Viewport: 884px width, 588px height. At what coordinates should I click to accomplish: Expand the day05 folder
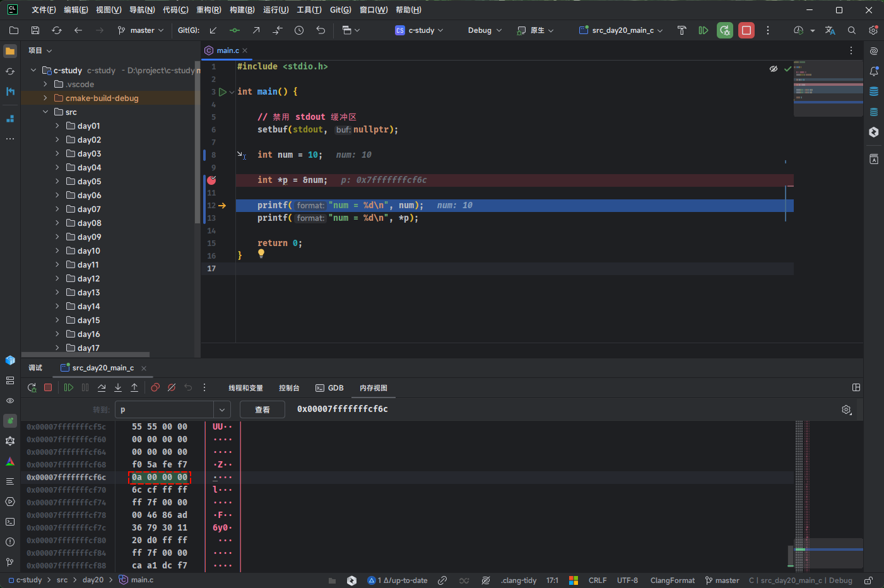[x=57, y=182]
